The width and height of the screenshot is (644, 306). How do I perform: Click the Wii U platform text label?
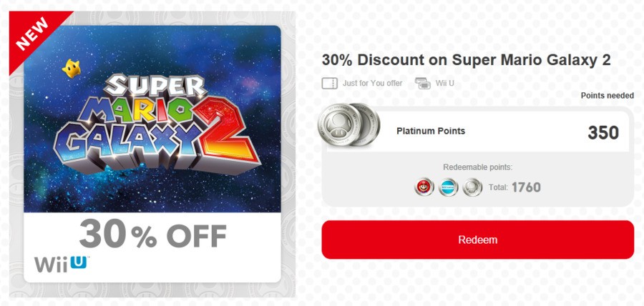[x=445, y=83]
